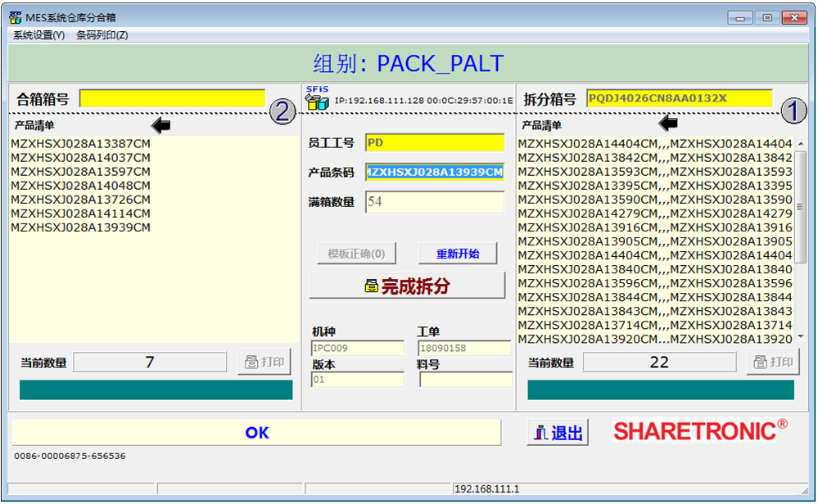Click the SHARETRONIC logo
Viewport: 818px width, 504px height.
(x=700, y=430)
